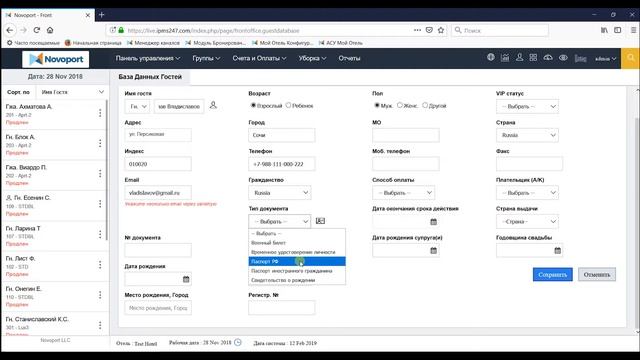Select the Жен. gender radio button

coord(400,105)
